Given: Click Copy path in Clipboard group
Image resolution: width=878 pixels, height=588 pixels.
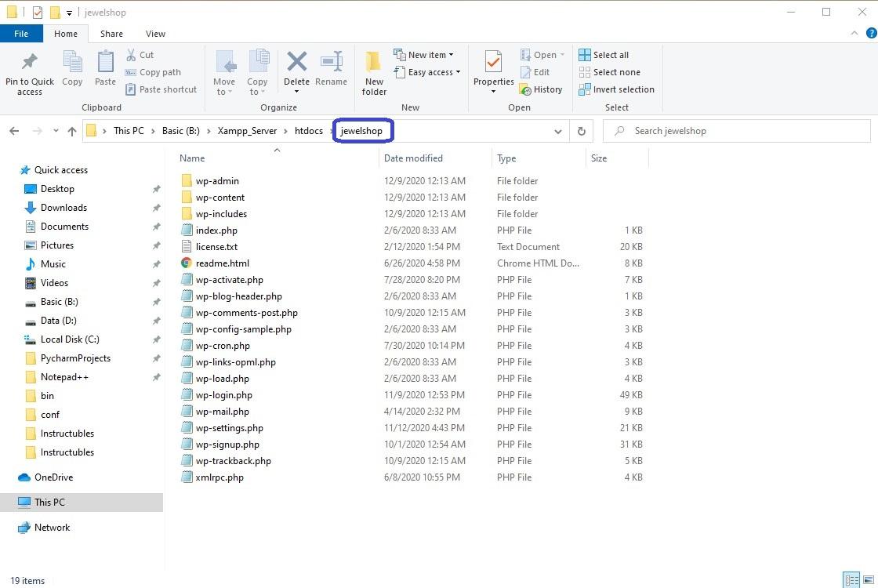Looking at the screenshot, I should [153, 72].
